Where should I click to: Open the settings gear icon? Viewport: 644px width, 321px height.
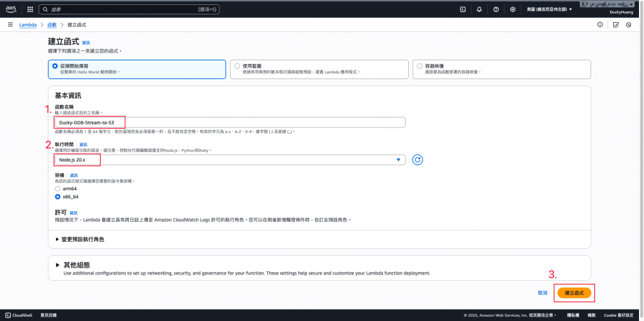pyautogui.click(x=513, y=9)
